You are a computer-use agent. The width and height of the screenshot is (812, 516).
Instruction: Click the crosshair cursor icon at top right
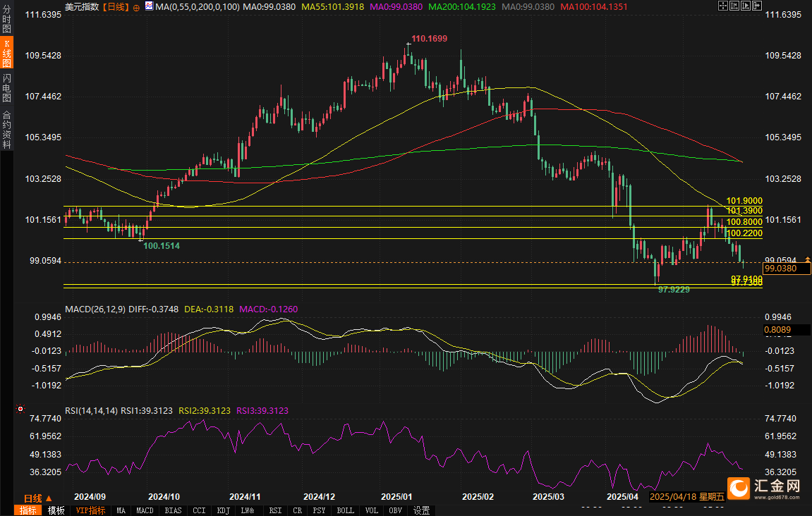[x=723, y=6]
